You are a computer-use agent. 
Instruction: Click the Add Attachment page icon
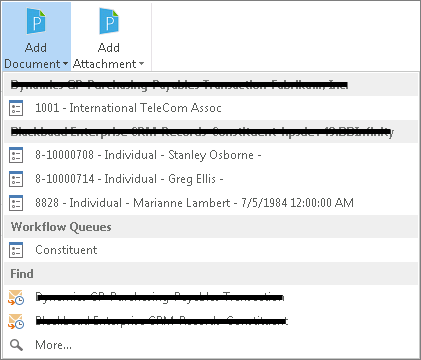[109, 21]
